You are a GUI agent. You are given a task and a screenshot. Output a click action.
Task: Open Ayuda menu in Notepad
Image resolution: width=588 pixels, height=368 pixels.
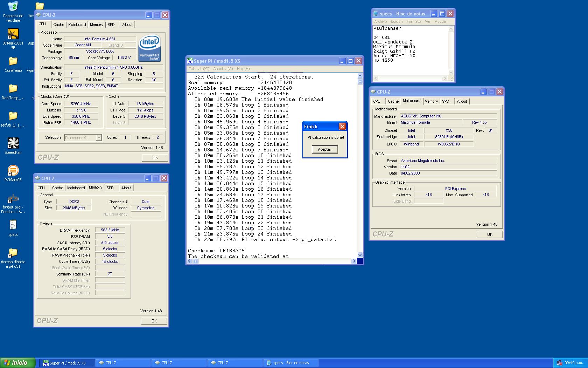pos(440,21)
